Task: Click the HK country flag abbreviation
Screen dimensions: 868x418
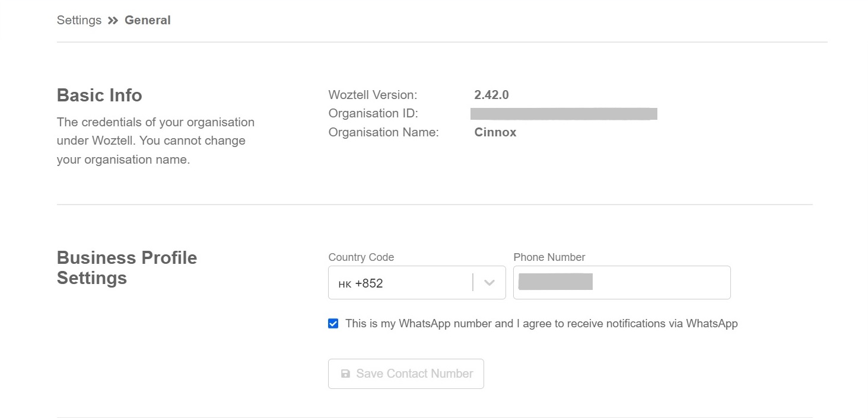Action: coord(345,284)
